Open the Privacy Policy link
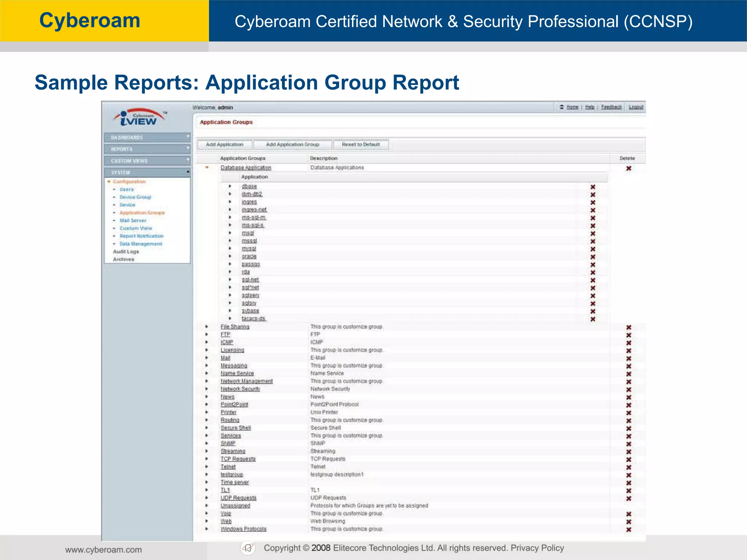The width and height of the screenshot is (747, 560). pos(537,548)
